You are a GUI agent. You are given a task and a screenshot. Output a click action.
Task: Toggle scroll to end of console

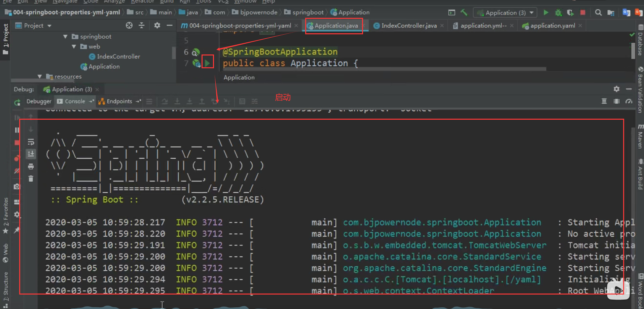tap(31, 154)
